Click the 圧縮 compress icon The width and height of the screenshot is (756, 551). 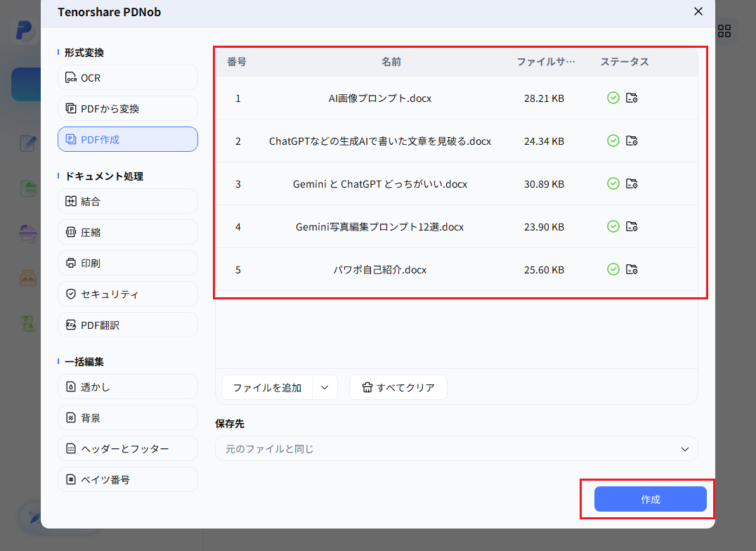(71, 232)
